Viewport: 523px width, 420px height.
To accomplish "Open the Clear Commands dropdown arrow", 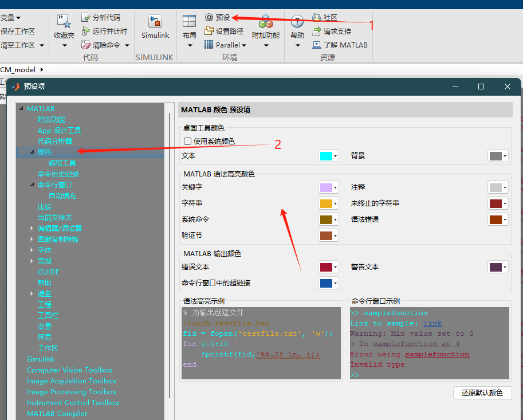I will [127, 45].
